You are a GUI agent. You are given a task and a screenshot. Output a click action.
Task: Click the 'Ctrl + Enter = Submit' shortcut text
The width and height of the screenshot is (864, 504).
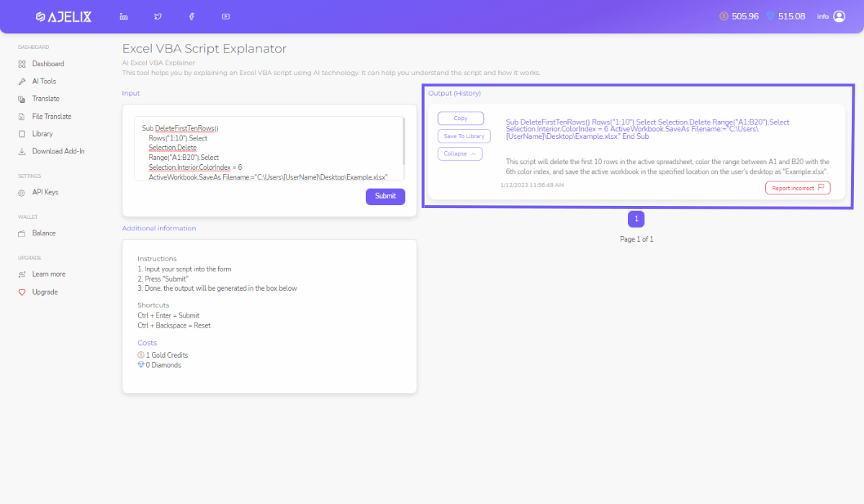[x=168, y=315]
